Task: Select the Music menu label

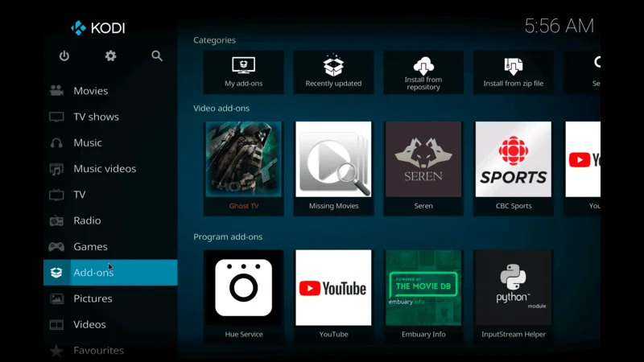Action: click(88, 143)
